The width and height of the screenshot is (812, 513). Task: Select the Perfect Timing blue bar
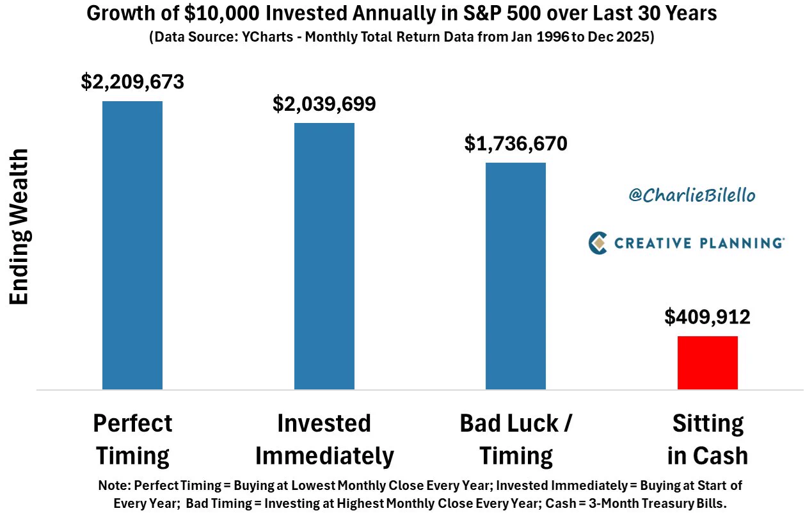132,245
